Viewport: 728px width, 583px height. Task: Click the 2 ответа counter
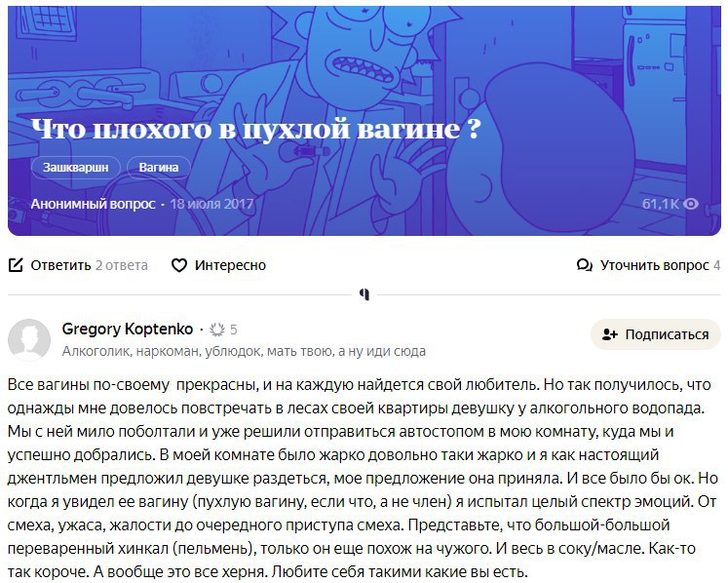coord(122,265)
